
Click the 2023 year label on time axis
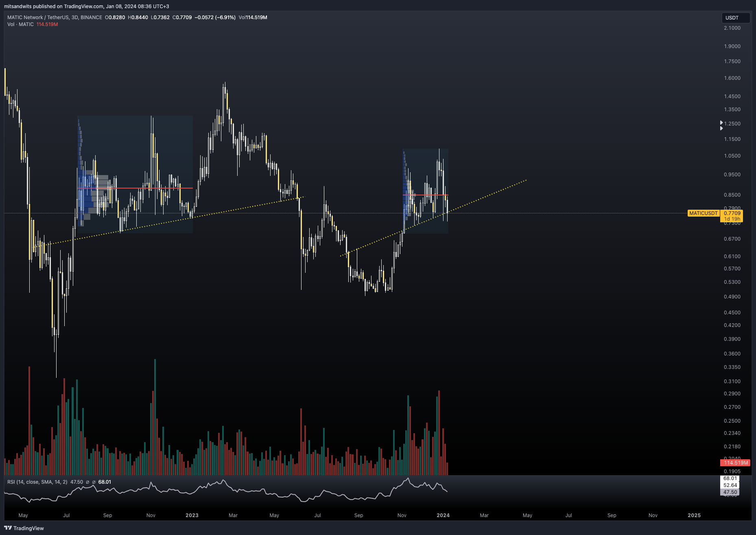192,515
